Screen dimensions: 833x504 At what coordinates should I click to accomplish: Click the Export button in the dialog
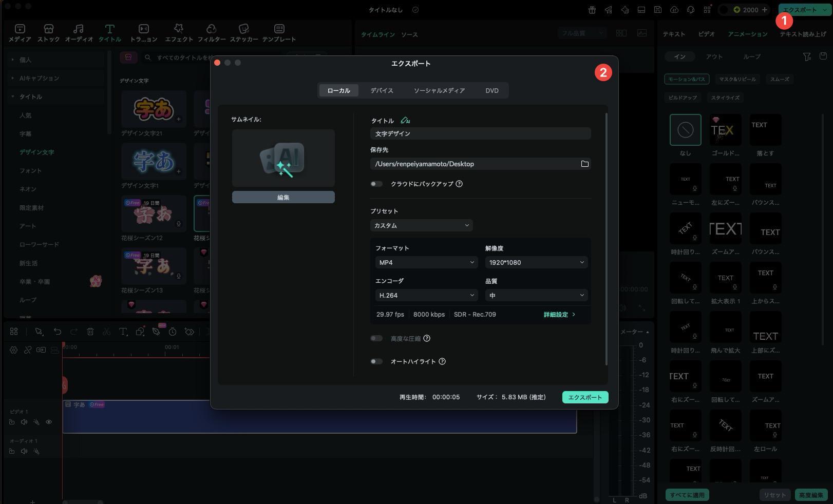pos(585,397)
